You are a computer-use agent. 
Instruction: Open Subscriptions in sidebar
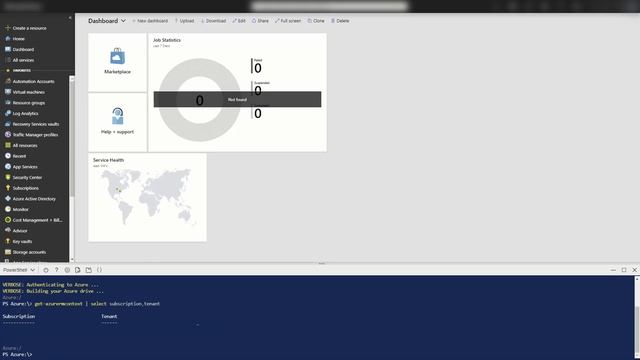click(x=22, y=188)
